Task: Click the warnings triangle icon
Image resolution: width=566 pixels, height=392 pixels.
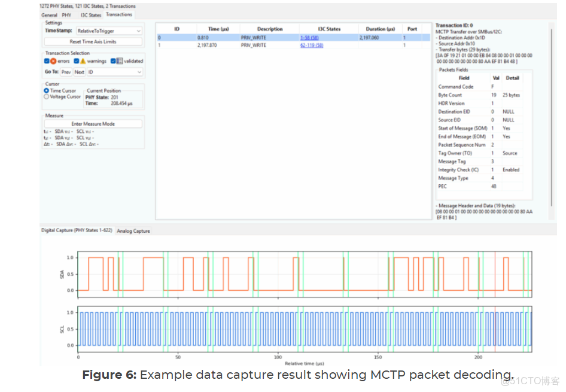Action: pyautogui.click(x=83, y=61)
